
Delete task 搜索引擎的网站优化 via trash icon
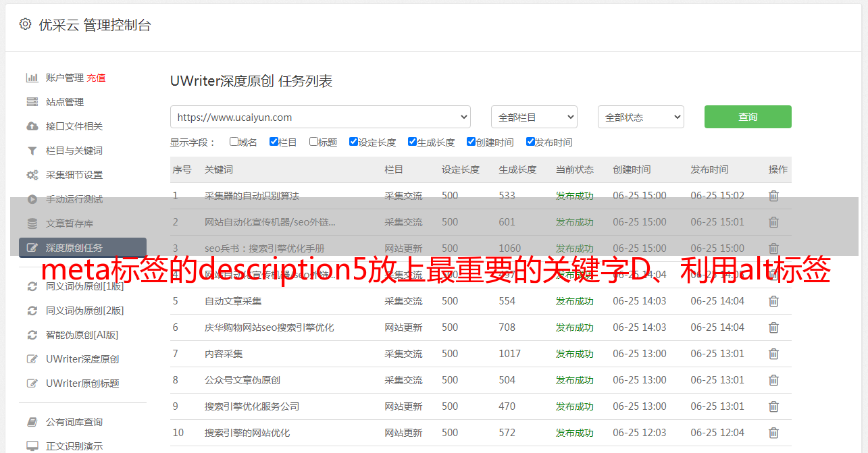[773, 433]
